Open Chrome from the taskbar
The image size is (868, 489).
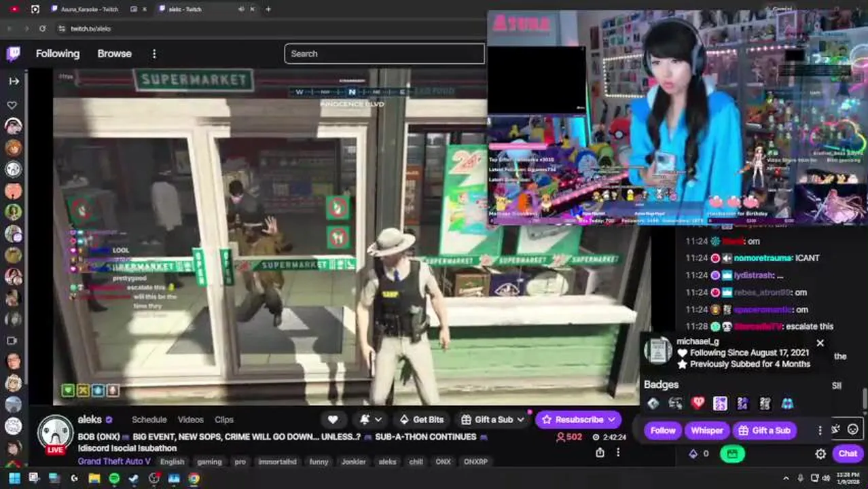coord(194,478)
